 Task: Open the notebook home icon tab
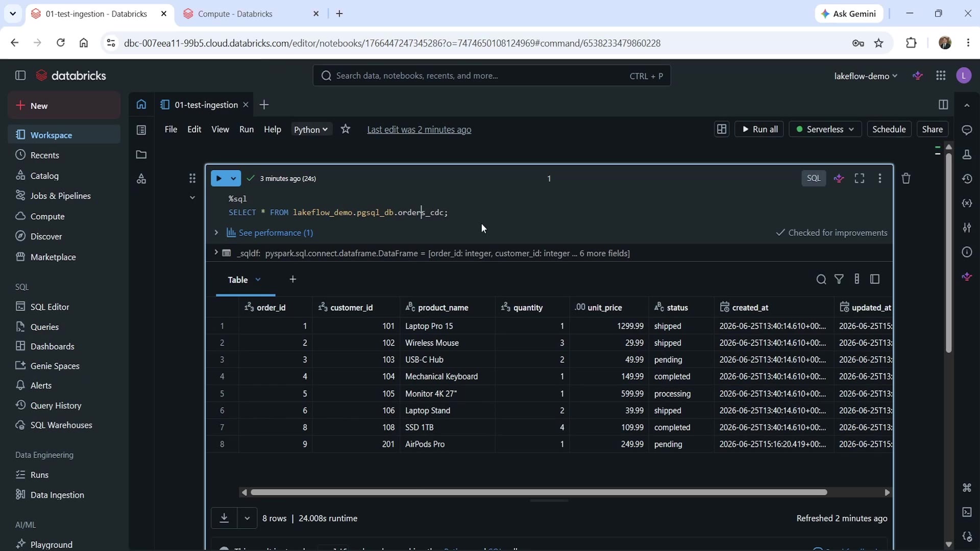(x=141, y=105)
